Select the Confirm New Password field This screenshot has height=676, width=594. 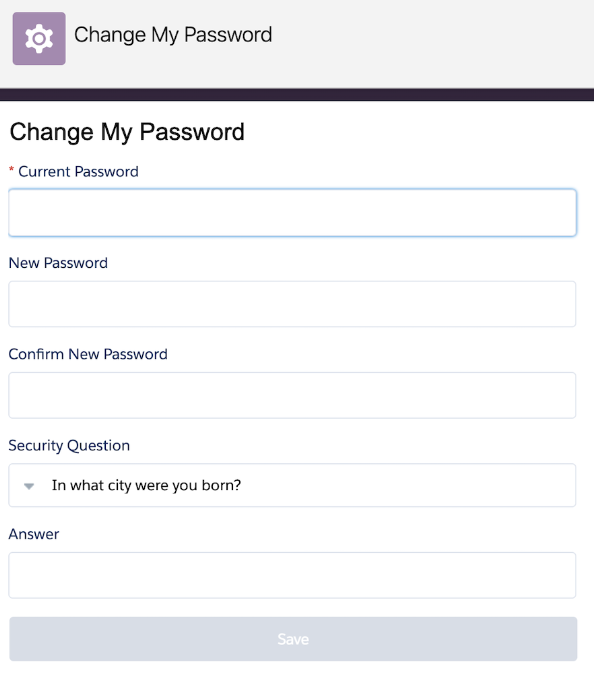[x=292, y=395]
